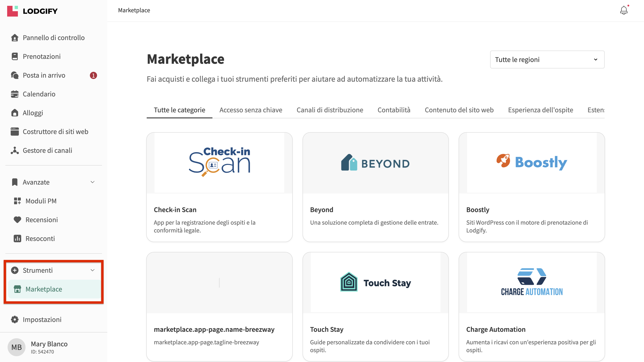Click the Calendario calendar icon

15,94
